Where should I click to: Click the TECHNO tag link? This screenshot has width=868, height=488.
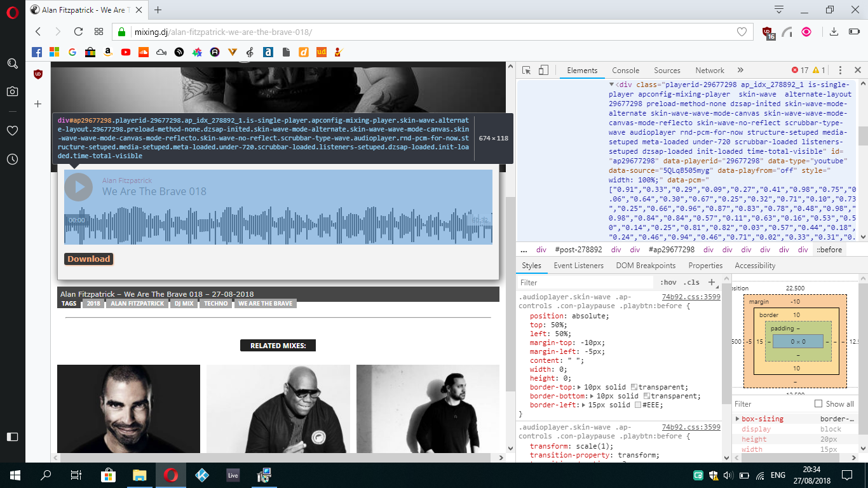216,304
